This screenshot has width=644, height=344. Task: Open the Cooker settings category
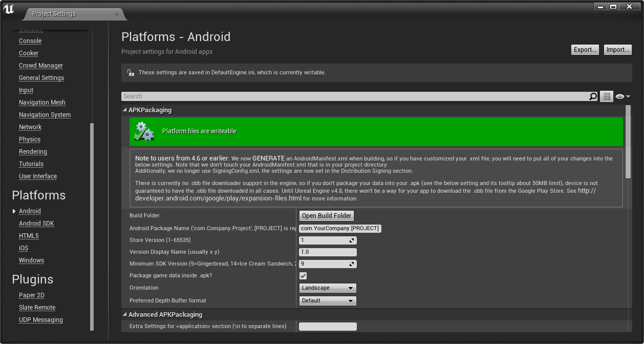[x=29, y=53]
